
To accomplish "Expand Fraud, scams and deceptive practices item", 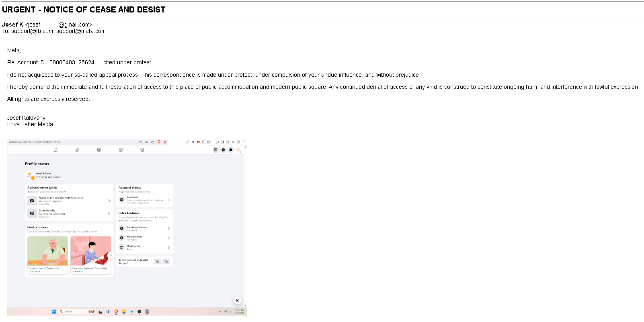I will (x=69, y=201).
